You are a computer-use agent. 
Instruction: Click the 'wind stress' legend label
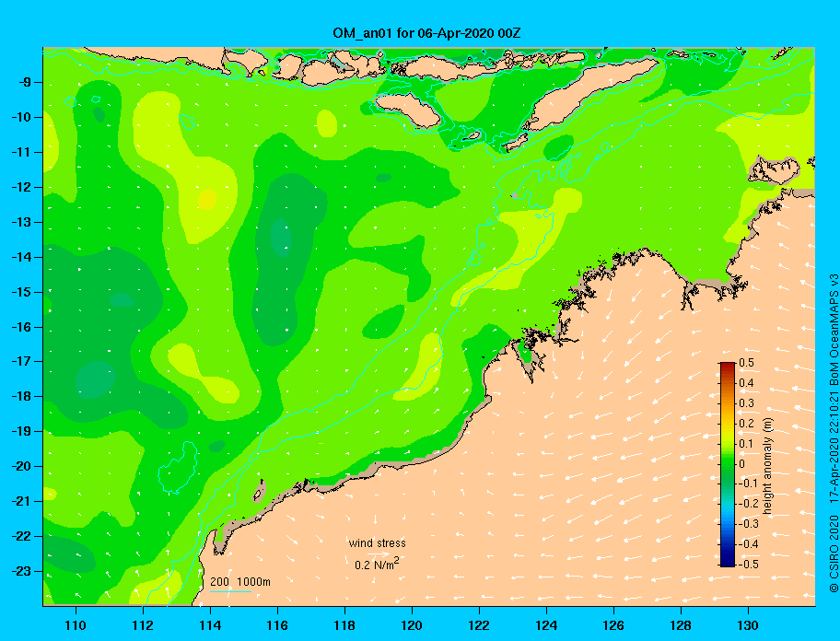tap(377, 543)
